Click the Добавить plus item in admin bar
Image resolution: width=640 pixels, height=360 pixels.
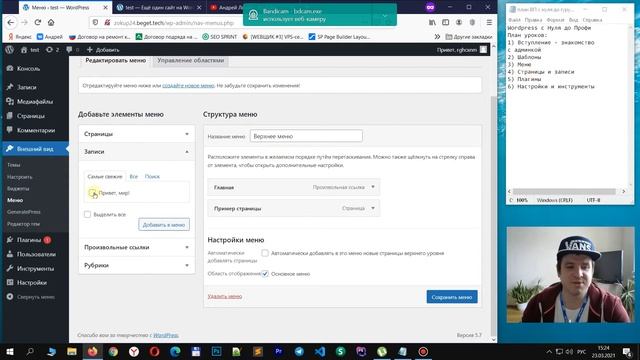(x=103, y=50)
